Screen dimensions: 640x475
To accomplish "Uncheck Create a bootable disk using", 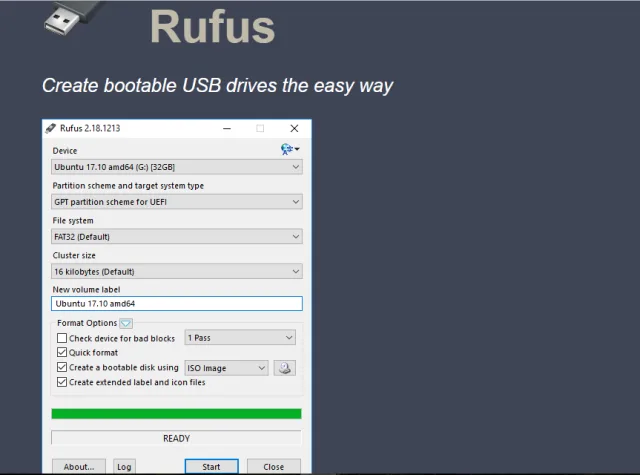I will 62,367.
